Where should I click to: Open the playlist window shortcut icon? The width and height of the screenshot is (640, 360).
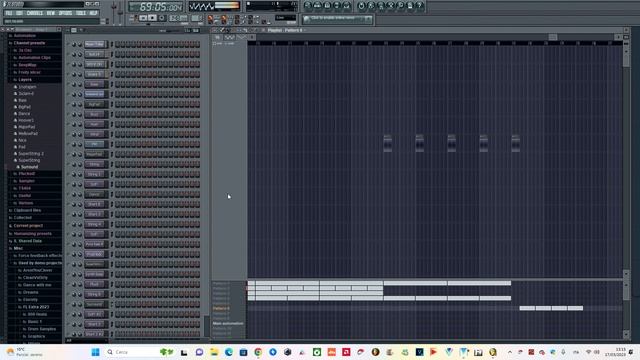click(x=308, y=6)
